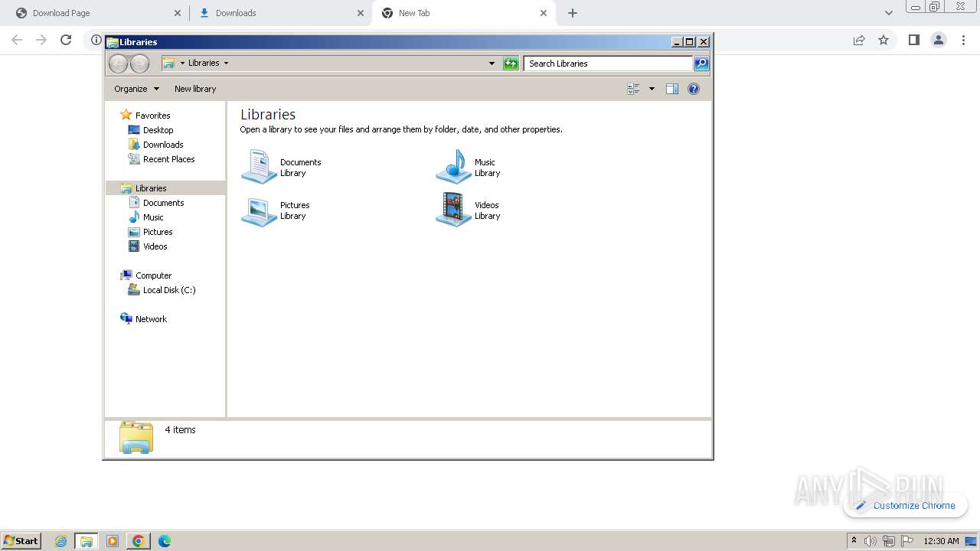Expand breadcrumb arrow after Libraries

226,64
